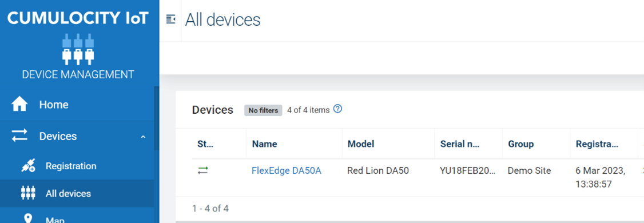
Task: Click the Map pin icon
Action: [x=28, y=218]
